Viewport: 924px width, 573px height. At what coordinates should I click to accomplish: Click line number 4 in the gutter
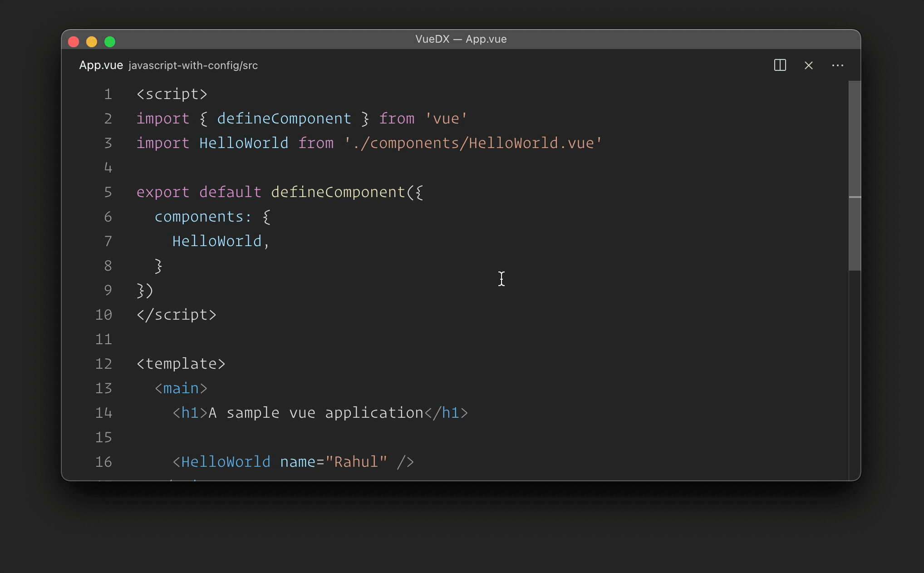(108, 168)
